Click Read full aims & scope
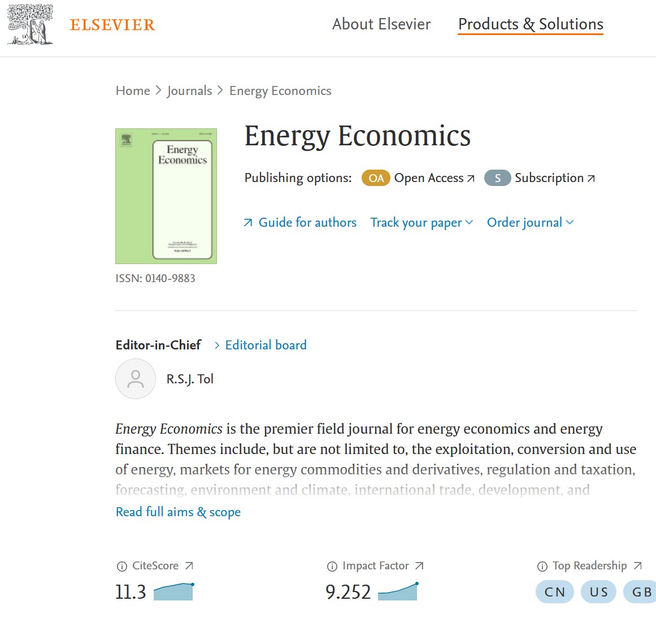 (178, 512)
